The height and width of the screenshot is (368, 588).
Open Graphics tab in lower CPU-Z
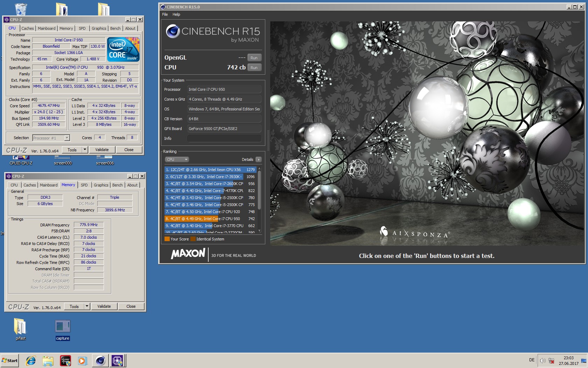coord(101,185)
